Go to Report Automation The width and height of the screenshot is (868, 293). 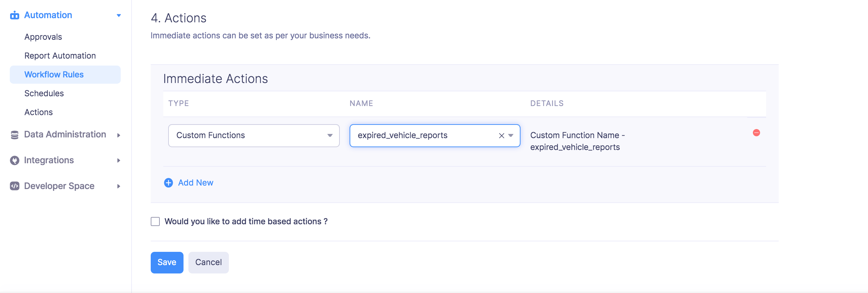pos(60,56)
